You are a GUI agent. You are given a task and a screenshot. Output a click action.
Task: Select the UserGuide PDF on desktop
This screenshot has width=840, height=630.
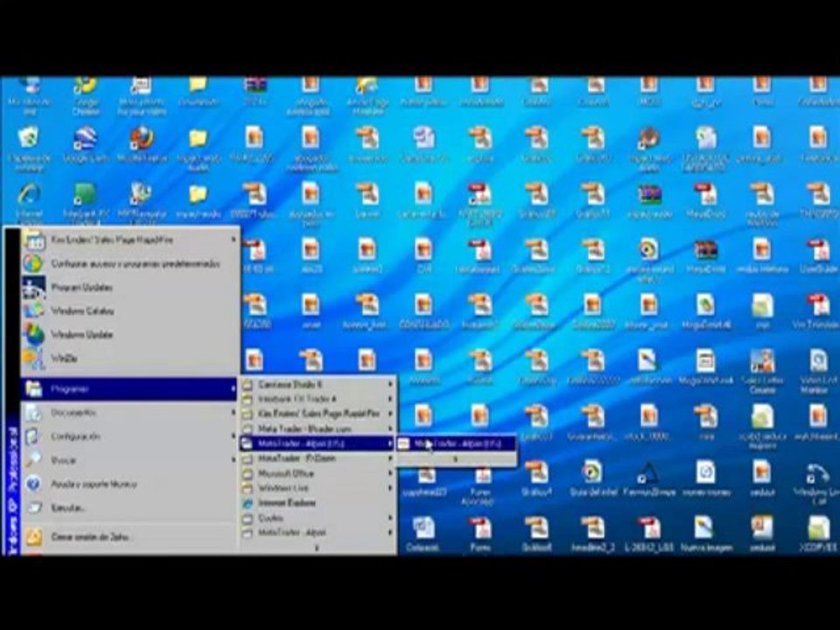[x=818, y=255]
